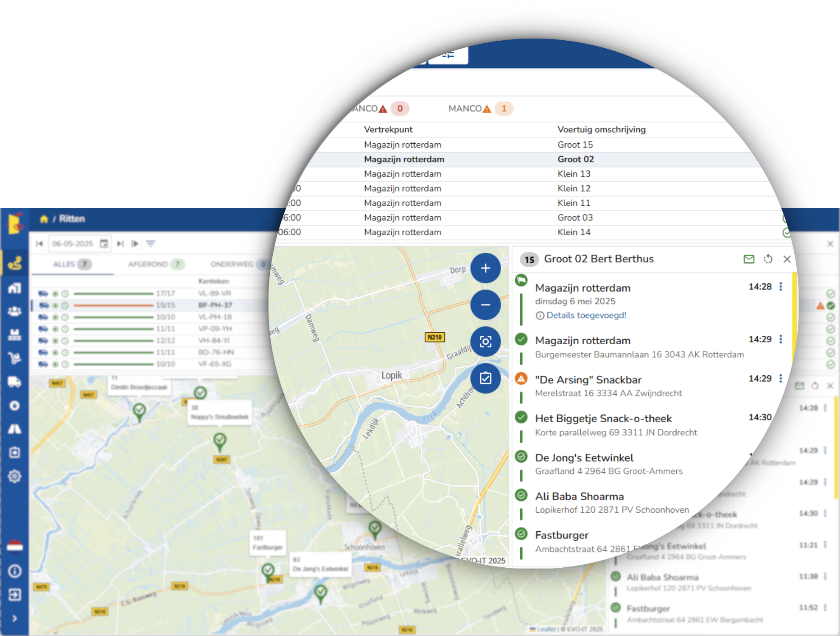Click the clipboard check map button
This screenshot has height=636, width=840.
pyautogui.click(x=486, y=378)
